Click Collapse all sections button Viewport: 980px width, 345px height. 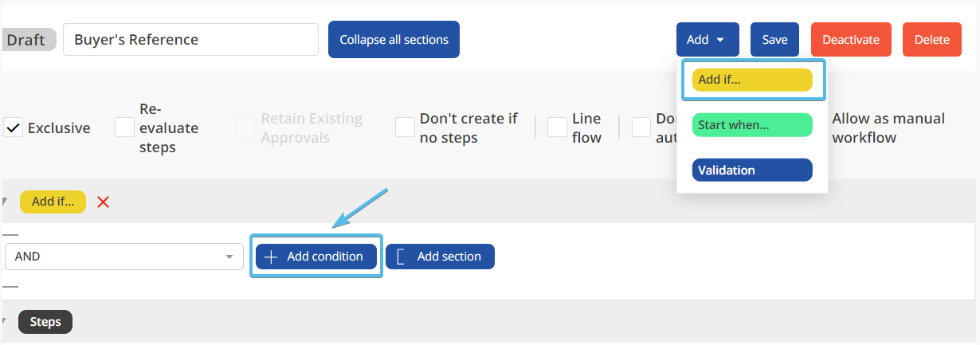point(394,40)
